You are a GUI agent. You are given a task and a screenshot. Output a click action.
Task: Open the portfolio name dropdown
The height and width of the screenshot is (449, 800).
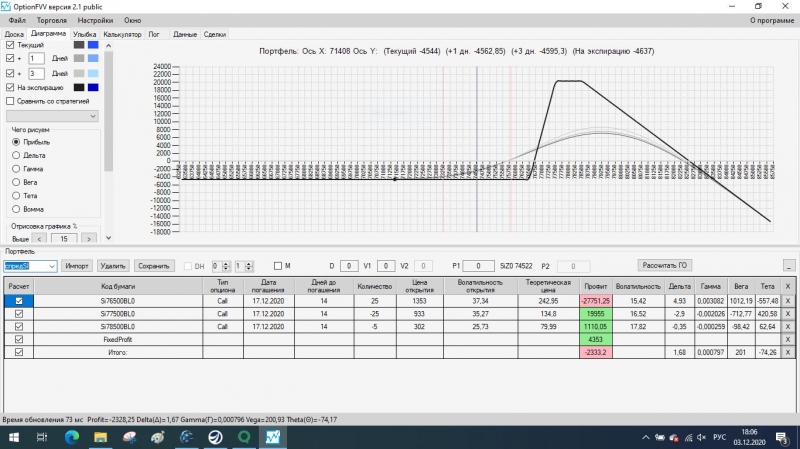tap(52, 266)
